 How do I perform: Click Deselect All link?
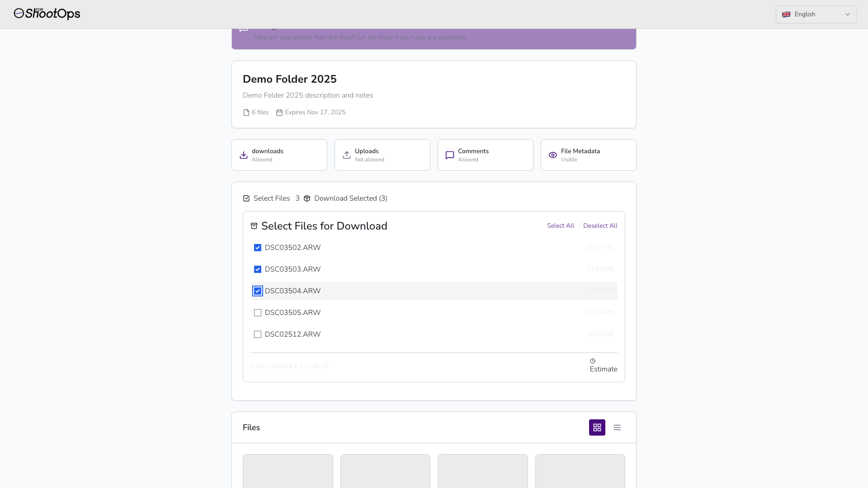600,225
